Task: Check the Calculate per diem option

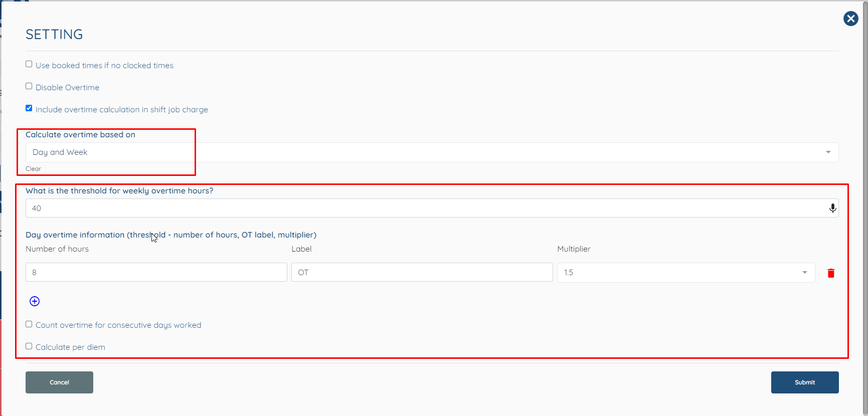Action: (x=29, y=346)
